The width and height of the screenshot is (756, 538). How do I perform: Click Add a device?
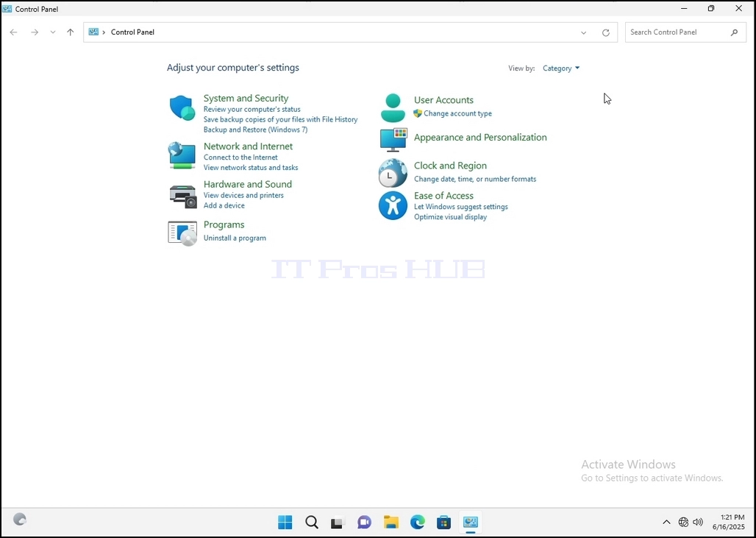[x=224, y=205]
